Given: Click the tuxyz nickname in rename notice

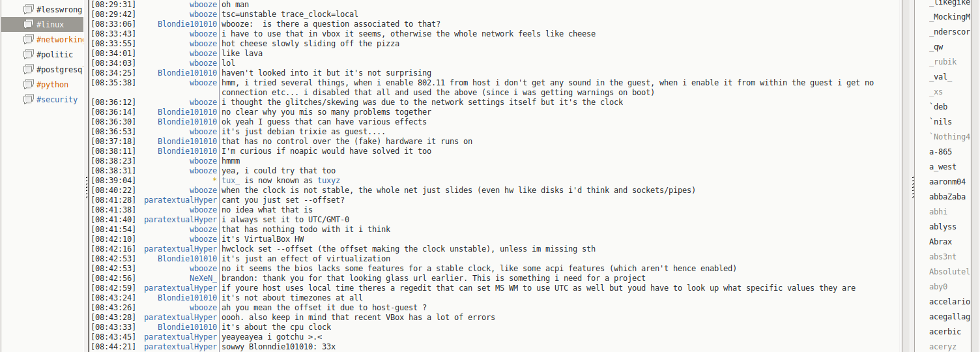Looking at the screenshot, I should (x=328, y=181).
